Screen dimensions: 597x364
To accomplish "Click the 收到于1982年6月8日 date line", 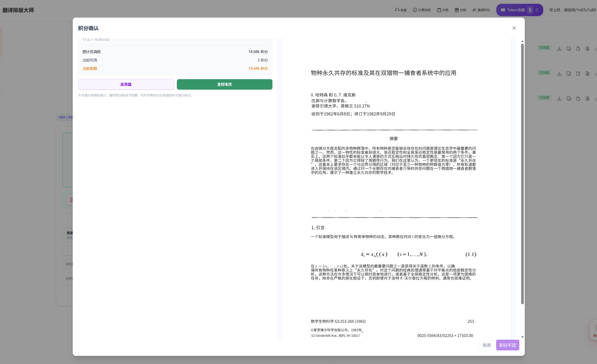I will coord(353,114).
